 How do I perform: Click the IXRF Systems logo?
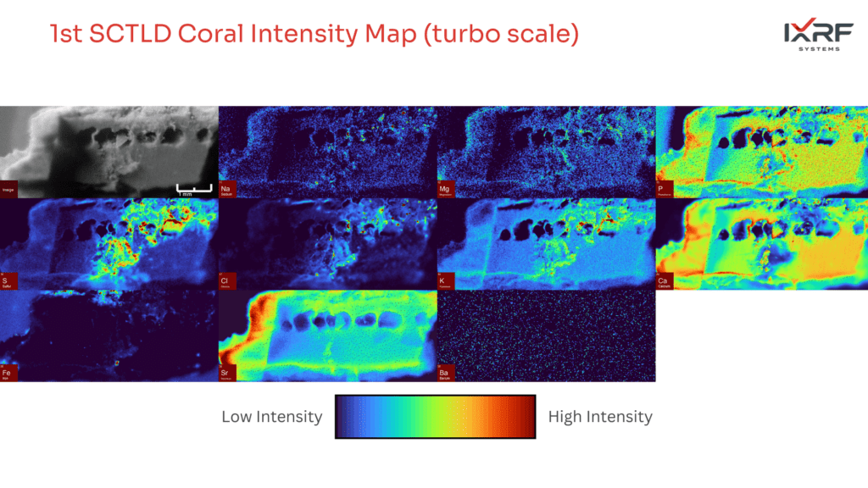coord(820,34)
